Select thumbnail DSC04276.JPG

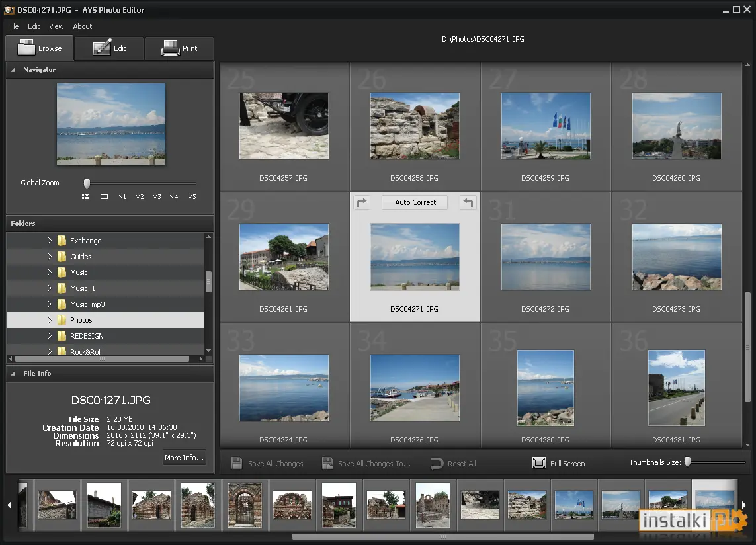coord(415,388)
